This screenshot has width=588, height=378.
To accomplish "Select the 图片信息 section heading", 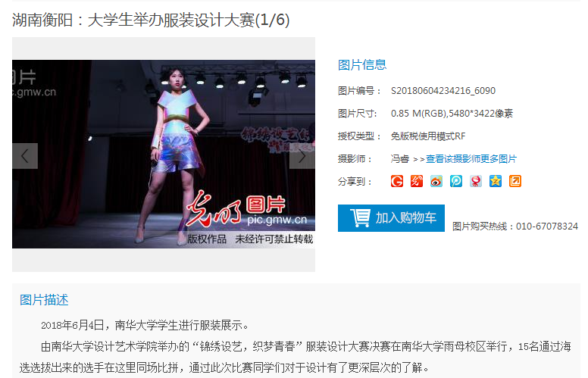I will 362,65.
